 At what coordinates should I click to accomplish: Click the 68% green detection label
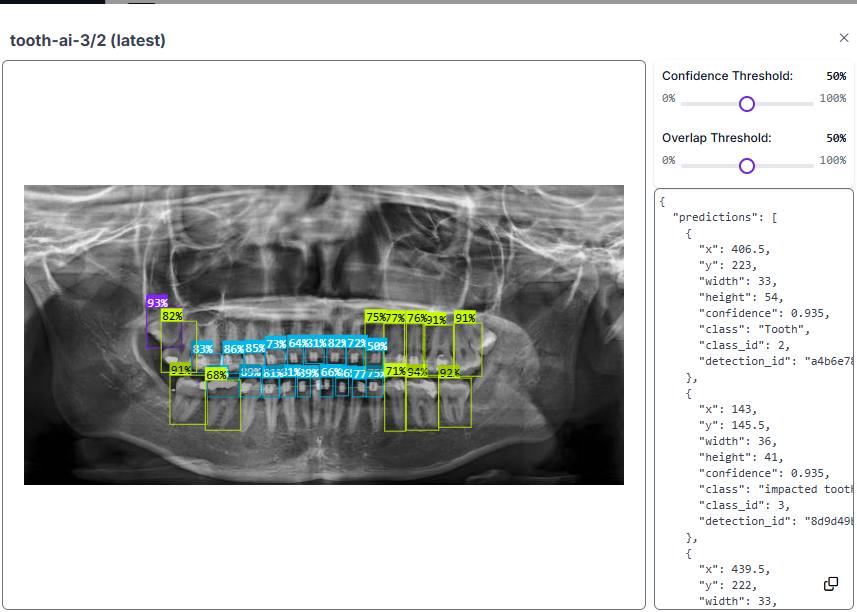point(216,375)
